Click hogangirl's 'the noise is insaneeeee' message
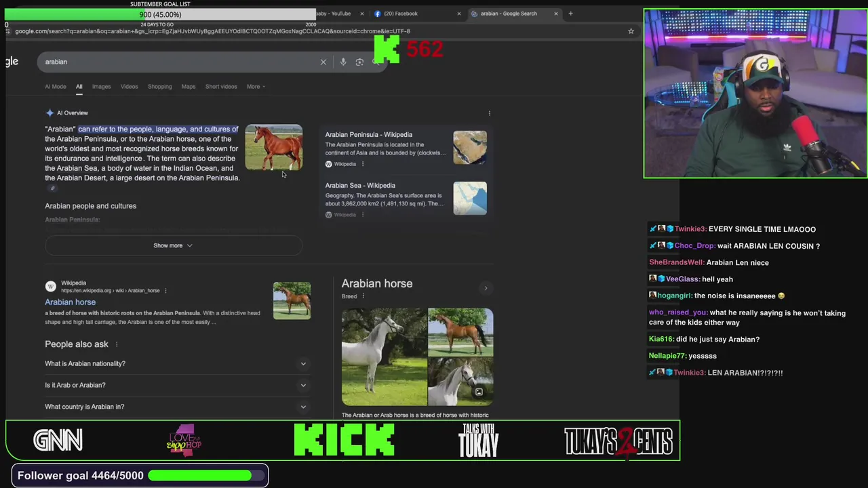Viewport: 868px width, 488px height. click(718, 296)
